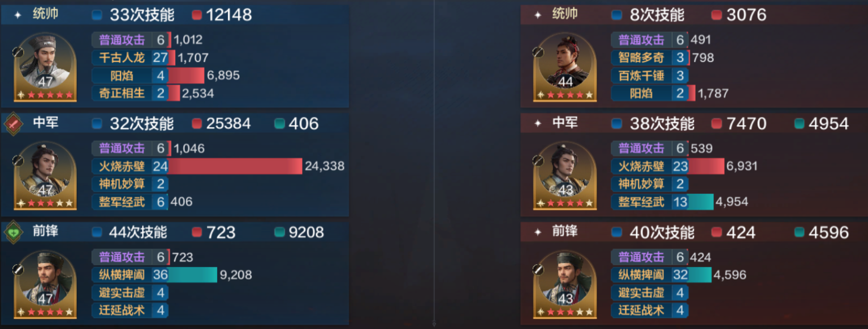Click the star icon next to right 前锋
868x329 pixels.
pyautogui.click(x=538, y=232)
